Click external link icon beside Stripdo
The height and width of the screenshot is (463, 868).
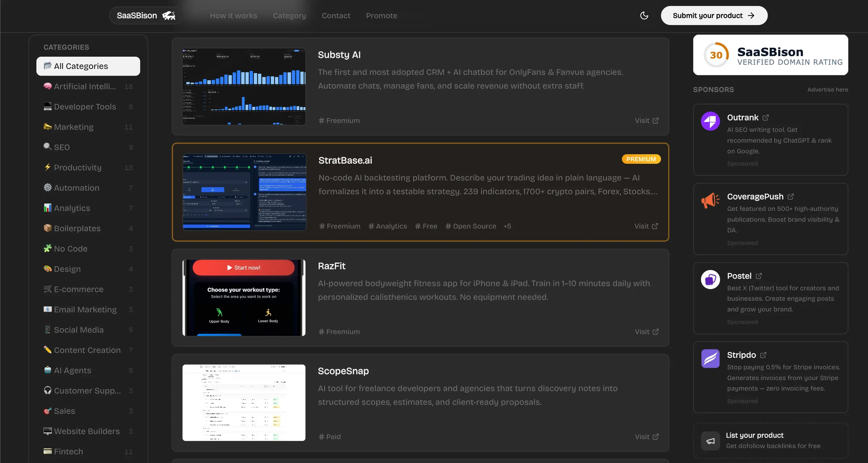click(763, 355)
